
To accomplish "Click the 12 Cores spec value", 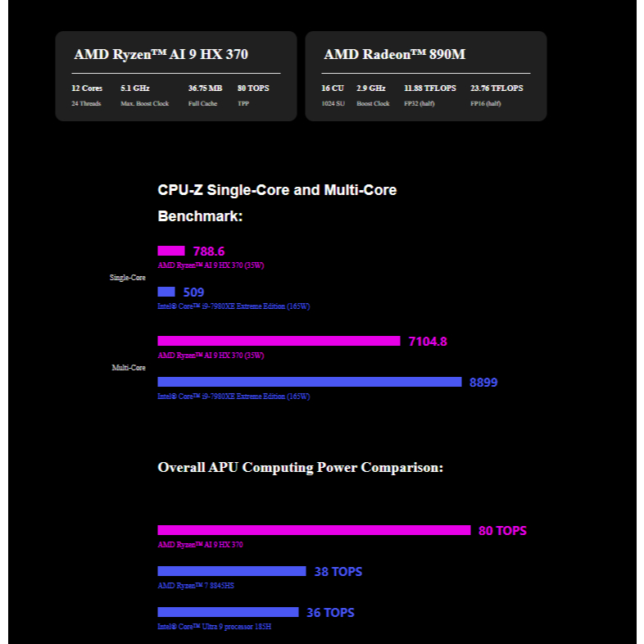I will (x=87, y=88).
